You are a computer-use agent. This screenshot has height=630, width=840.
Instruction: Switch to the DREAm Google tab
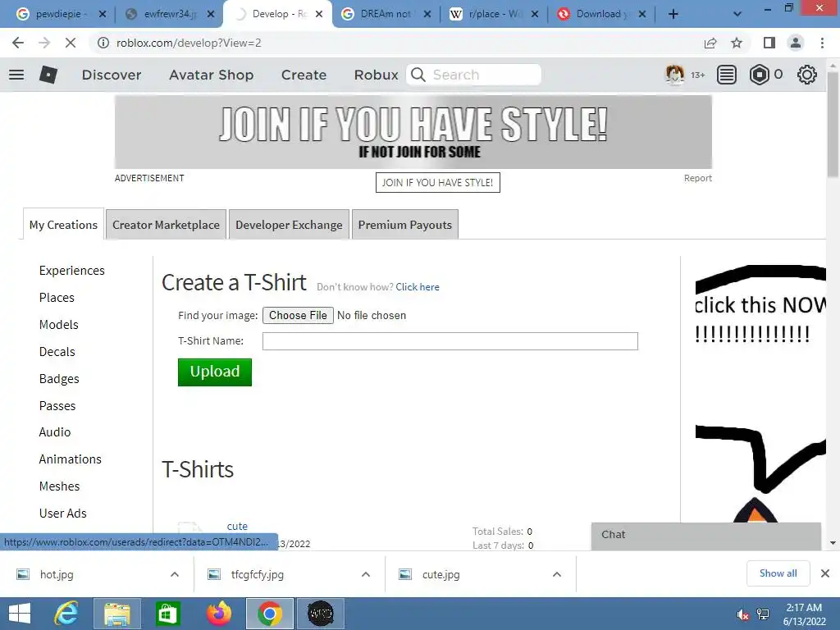(x=386, y=14)
